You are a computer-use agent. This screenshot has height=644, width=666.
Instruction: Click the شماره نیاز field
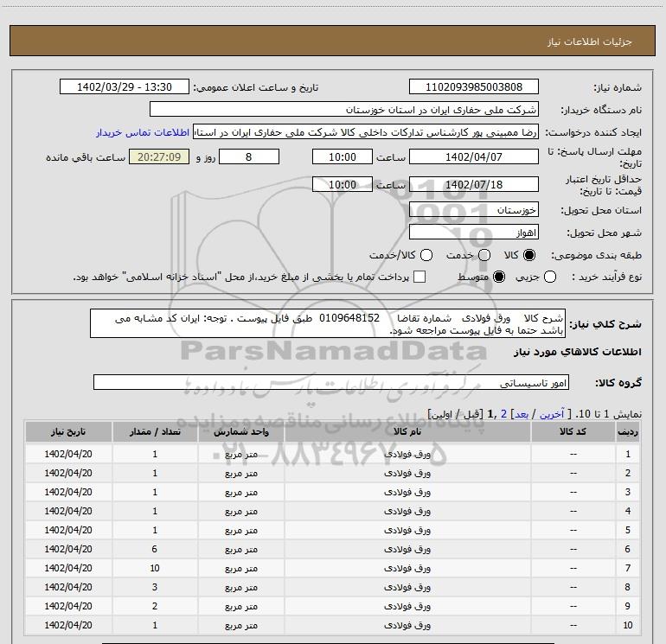click(x=473, y=87)
